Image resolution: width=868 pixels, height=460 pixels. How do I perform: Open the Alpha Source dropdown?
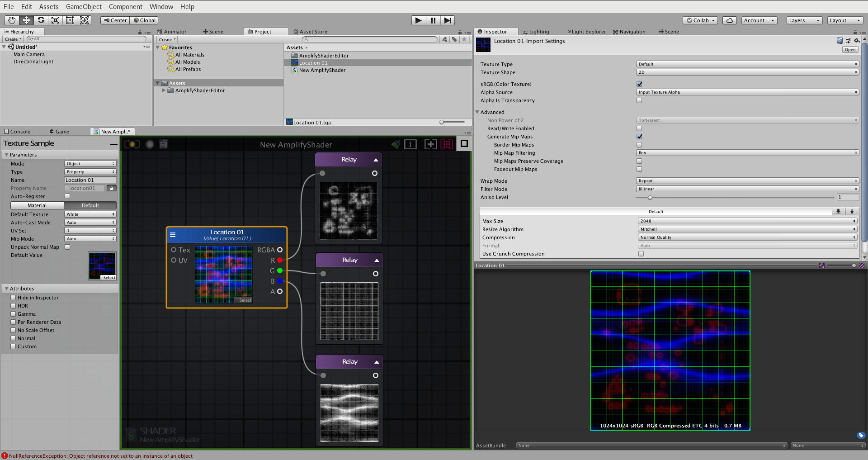point(747,92)
